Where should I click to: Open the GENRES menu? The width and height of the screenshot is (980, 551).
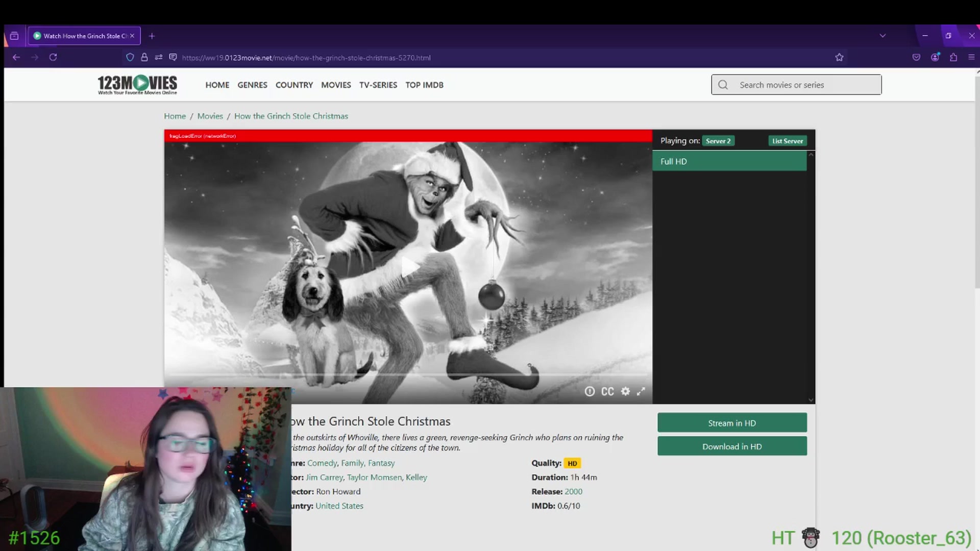pyautogui.click(x=252, y=85)
